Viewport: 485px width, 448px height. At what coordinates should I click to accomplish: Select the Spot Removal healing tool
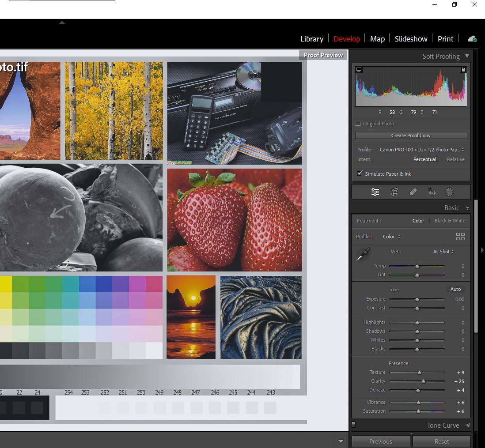(413, 192)
